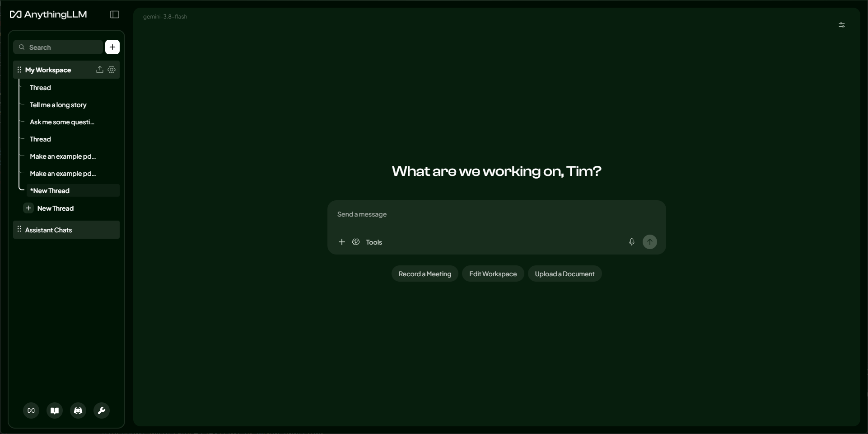Open the Discord community icon
This screenshot has height=434, width=868.
[78, 410]
